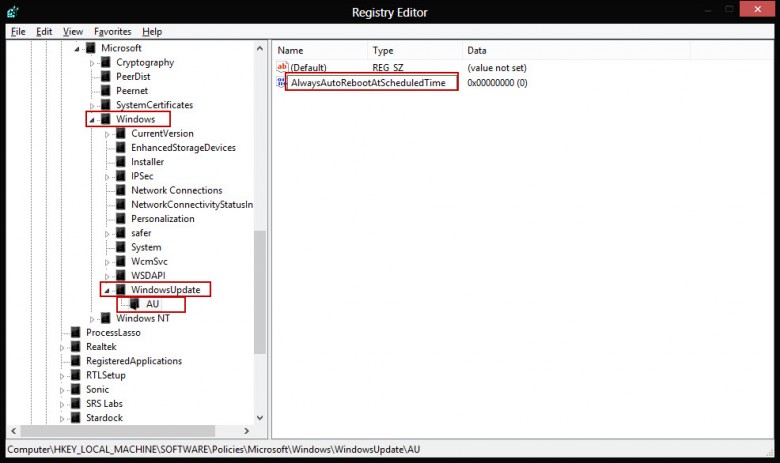The width and height of the screenshot is (780, 463).
Task: Select the safer key label
Action: 141,233
